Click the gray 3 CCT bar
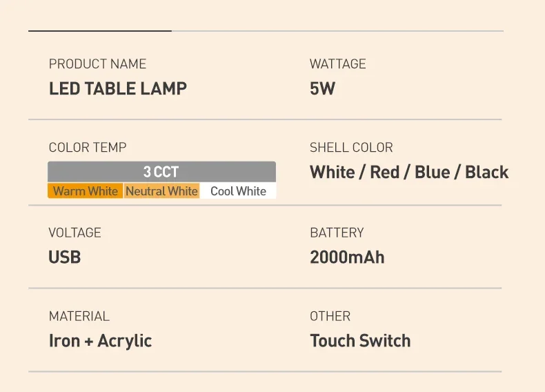545x392 pixels. 161,172
